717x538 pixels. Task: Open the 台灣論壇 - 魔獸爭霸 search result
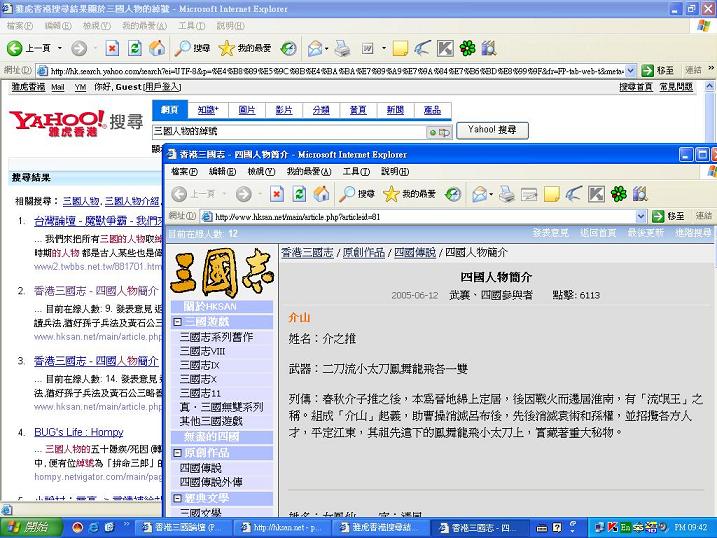pos(98,221)
